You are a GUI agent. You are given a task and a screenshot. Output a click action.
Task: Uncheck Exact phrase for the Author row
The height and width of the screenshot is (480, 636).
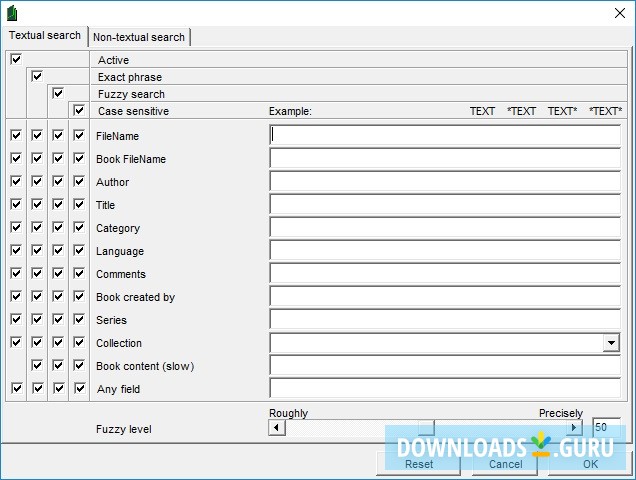click(37, 181)
